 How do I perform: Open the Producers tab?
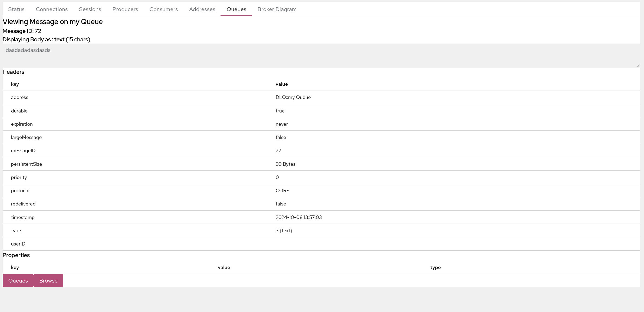pyautogui.click(x=125, y=9)
